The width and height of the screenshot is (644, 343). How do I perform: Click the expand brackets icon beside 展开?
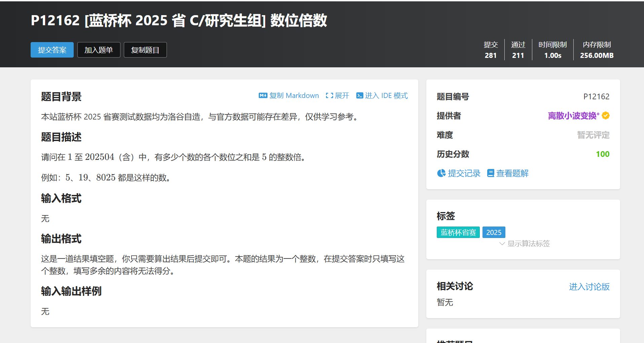[329, 96]
